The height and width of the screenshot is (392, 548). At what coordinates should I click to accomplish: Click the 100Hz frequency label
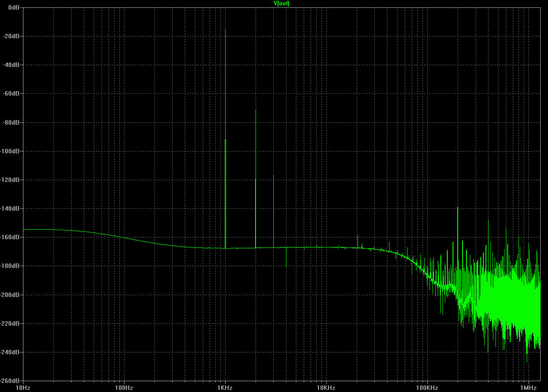point(124,387)
